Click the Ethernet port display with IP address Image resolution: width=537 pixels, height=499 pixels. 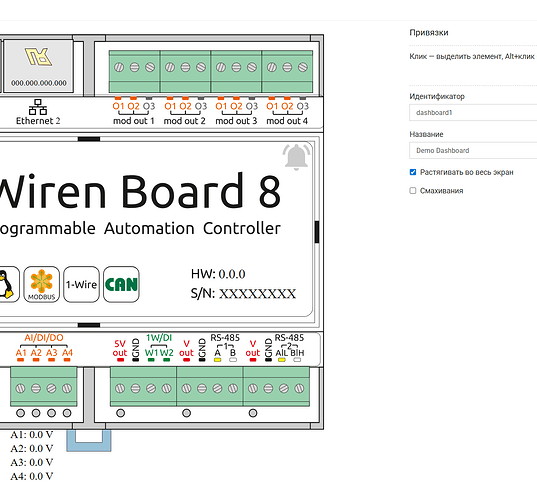point(38,66)
